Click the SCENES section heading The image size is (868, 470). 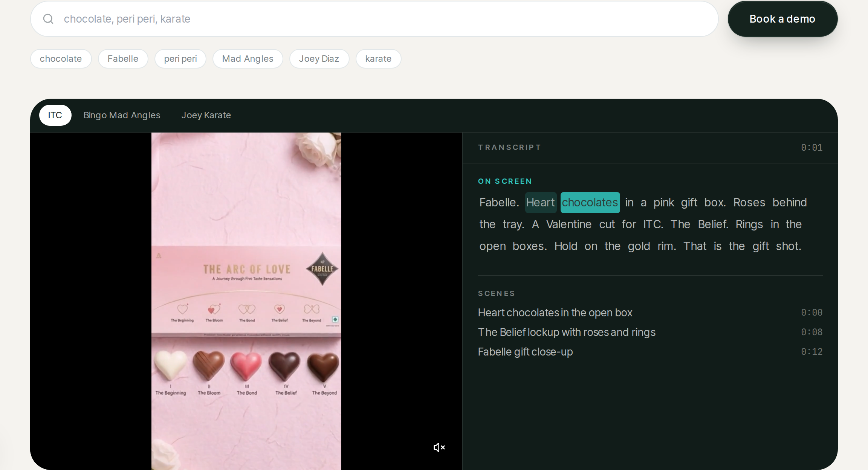coord(496,293)
